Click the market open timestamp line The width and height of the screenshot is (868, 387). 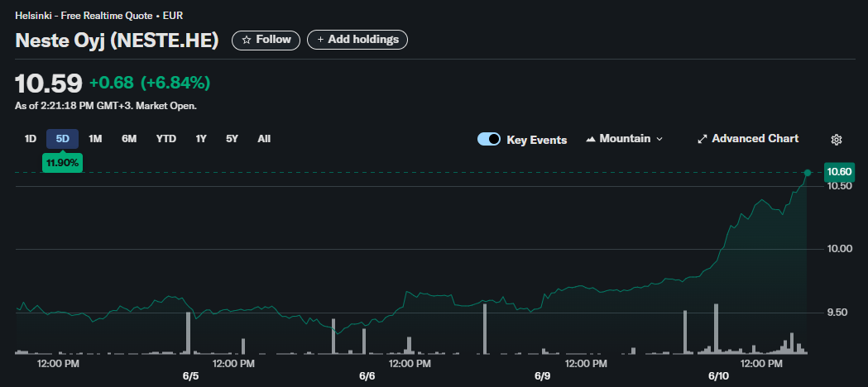[106, 106]
